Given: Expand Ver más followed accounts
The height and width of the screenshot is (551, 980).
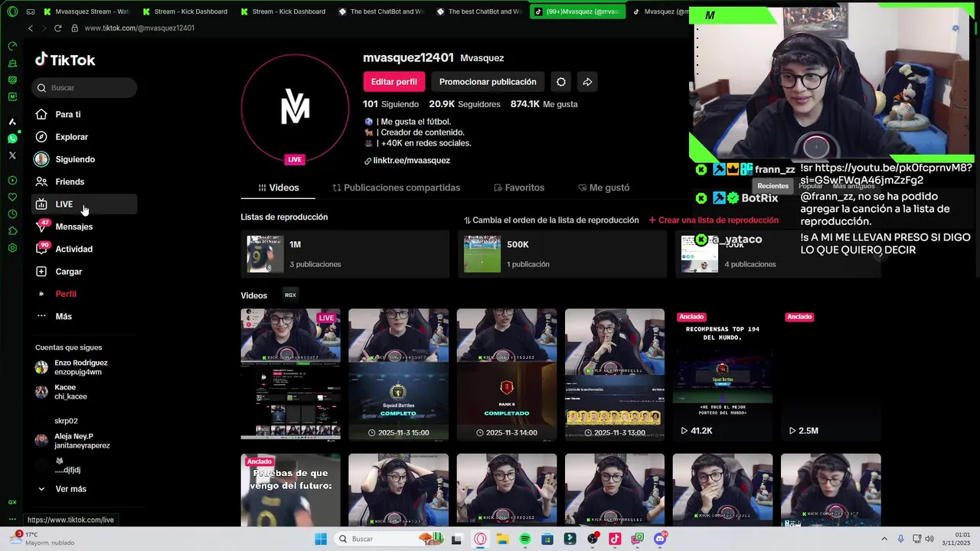Looking at the screenshot, I should pos(63,489).
